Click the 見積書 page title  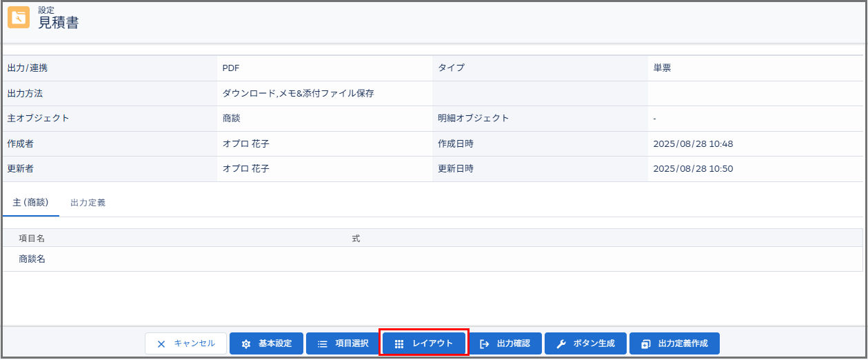point(59,23)
